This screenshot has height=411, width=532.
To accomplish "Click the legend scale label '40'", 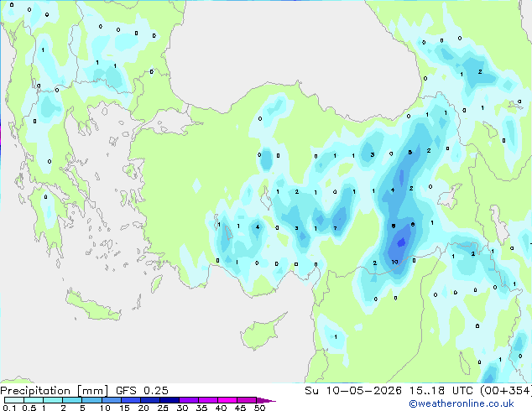I will (221, 408).
